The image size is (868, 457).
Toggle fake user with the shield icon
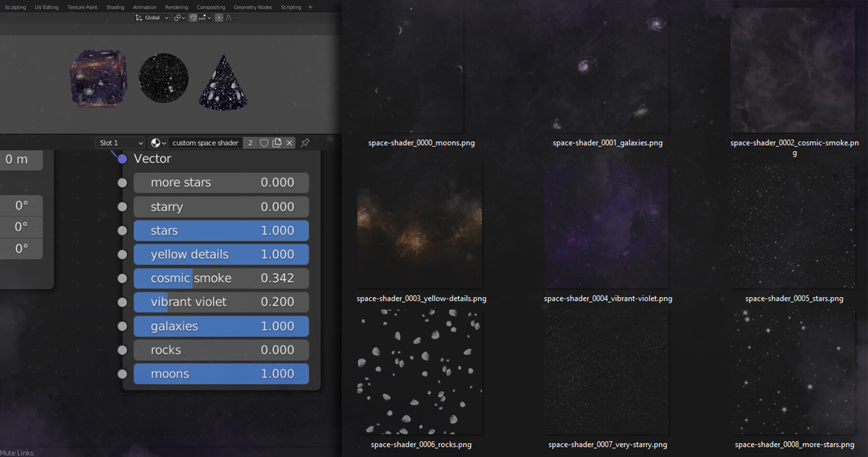pos(264,143)
